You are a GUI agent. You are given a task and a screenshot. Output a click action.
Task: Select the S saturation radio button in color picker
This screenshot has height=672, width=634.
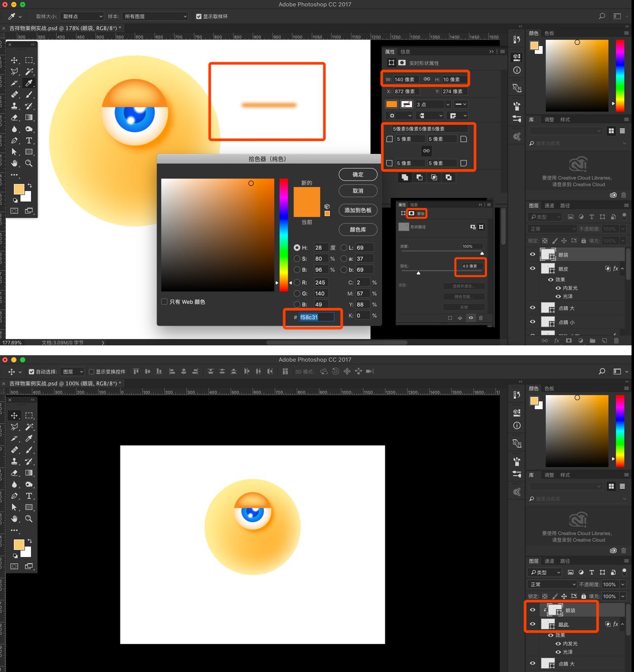[297, 259]
